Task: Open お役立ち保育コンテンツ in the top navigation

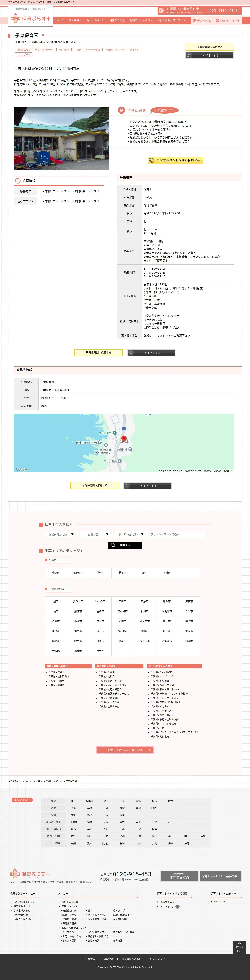Action: tap(171, 20)
